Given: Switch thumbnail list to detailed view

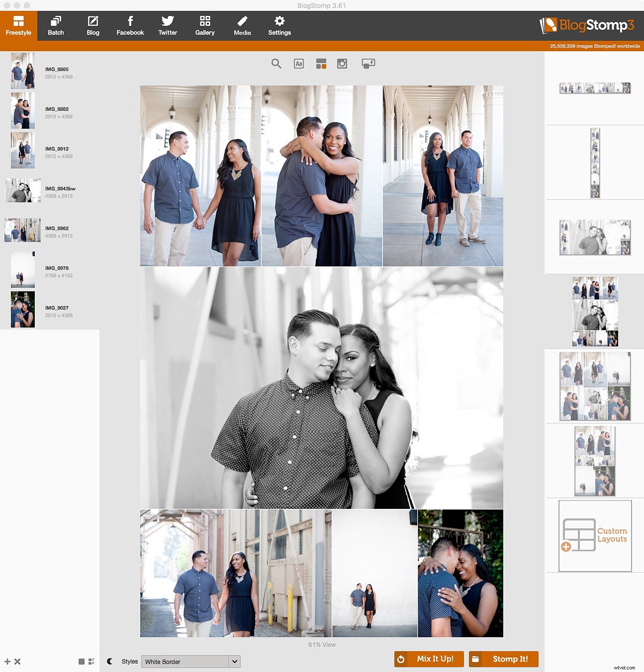Looking at the screenshot, I should coord(91,662).
